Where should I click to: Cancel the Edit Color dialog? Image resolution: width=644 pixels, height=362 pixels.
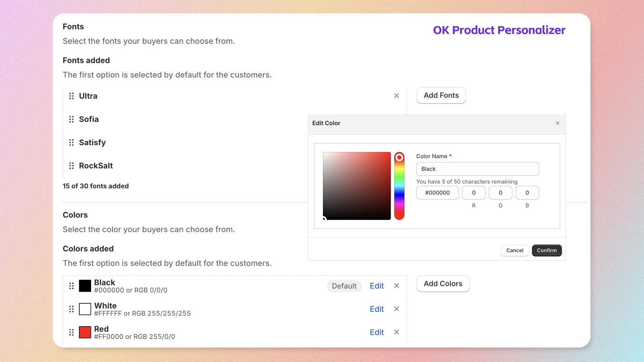pos(514,250)
